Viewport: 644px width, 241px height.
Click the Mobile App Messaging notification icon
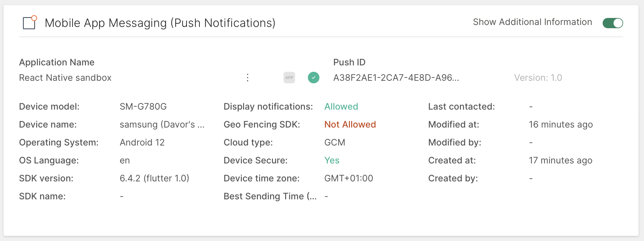(29, 23)
